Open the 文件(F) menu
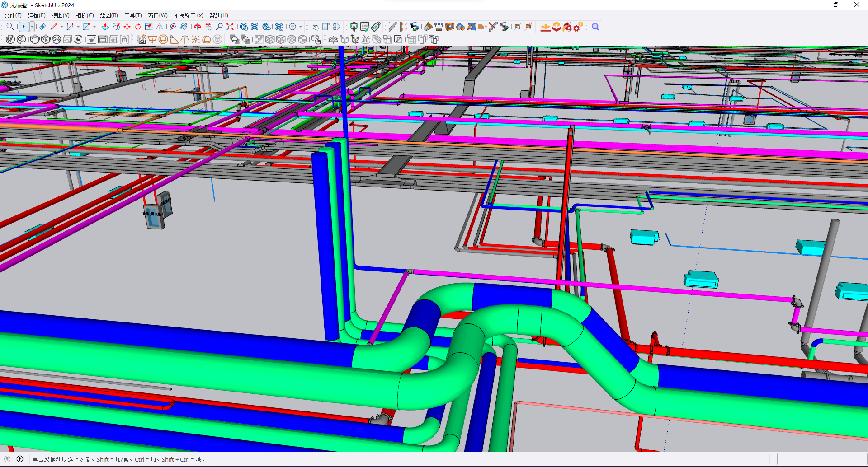This screenshot has height=467, width=868. (x=13, y=15)
